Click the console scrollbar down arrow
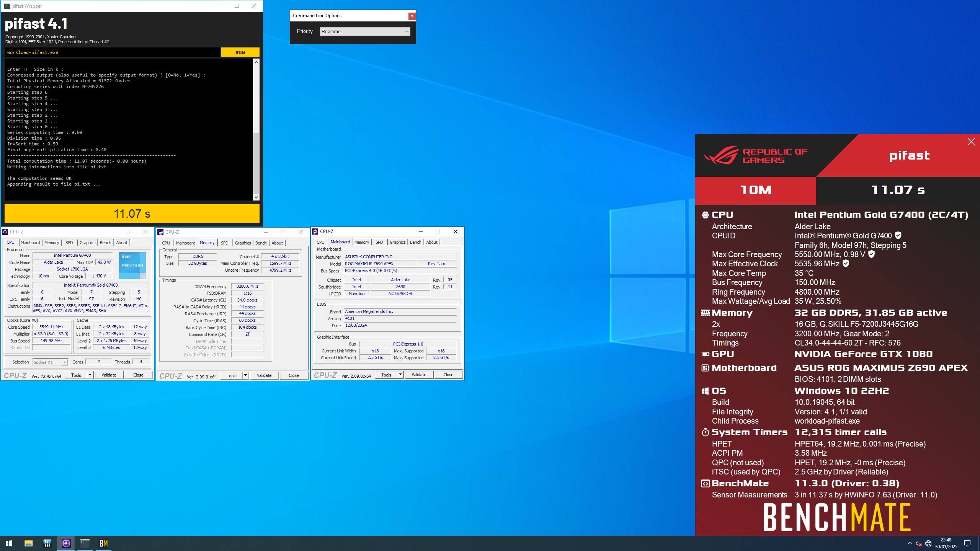 point(256,197)
